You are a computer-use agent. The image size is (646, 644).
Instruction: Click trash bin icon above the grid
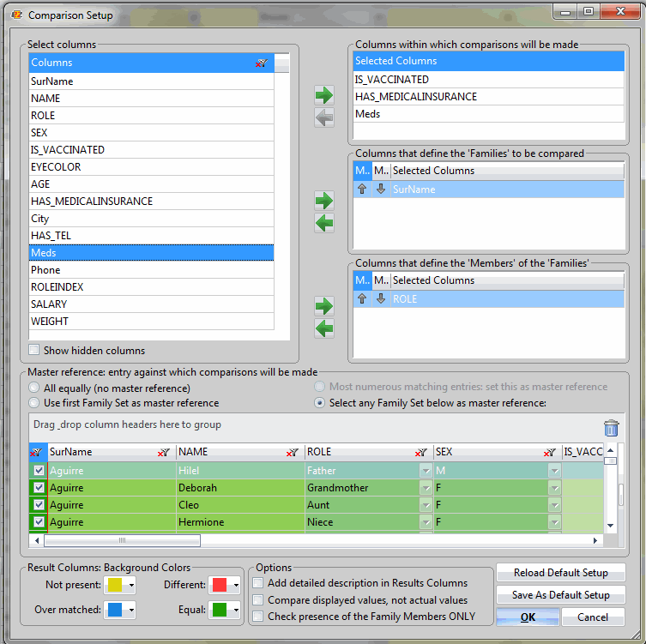tap(611, 428)
